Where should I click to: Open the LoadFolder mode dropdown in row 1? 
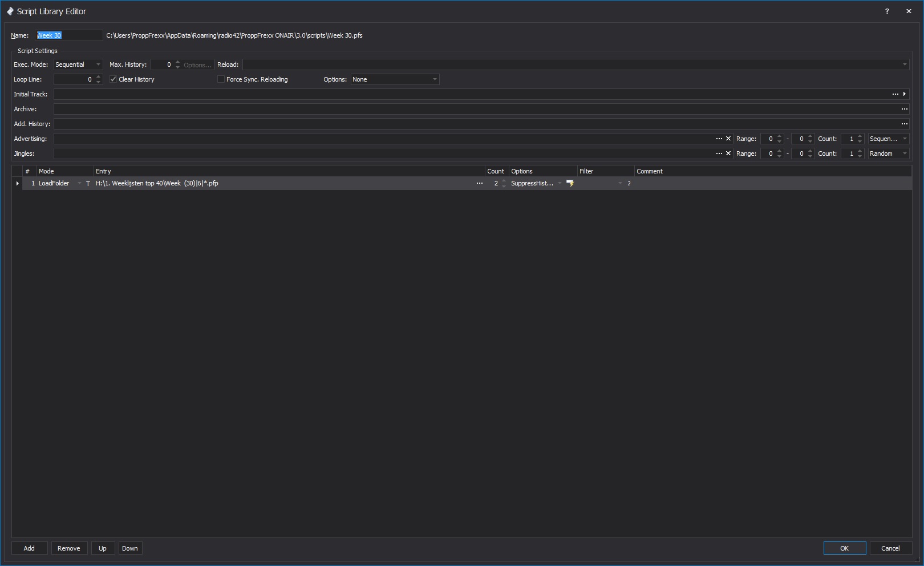pyautogui.click(x=79, y=183)
